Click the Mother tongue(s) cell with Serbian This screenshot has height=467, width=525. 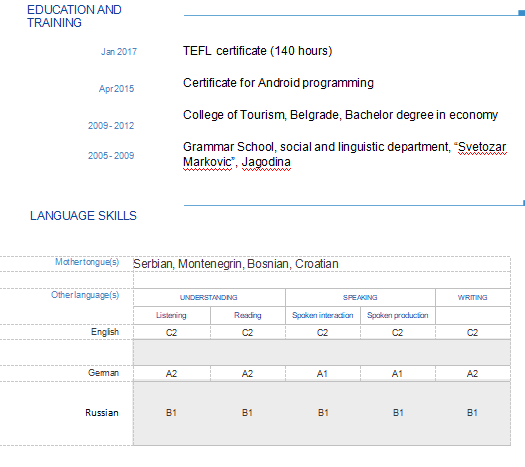(322, 264)
